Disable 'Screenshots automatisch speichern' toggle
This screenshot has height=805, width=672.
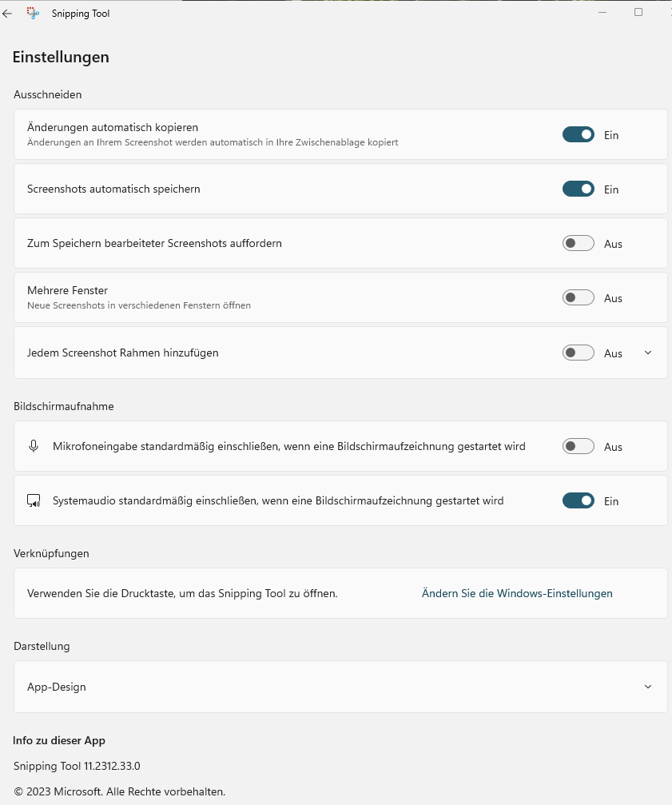578,189
